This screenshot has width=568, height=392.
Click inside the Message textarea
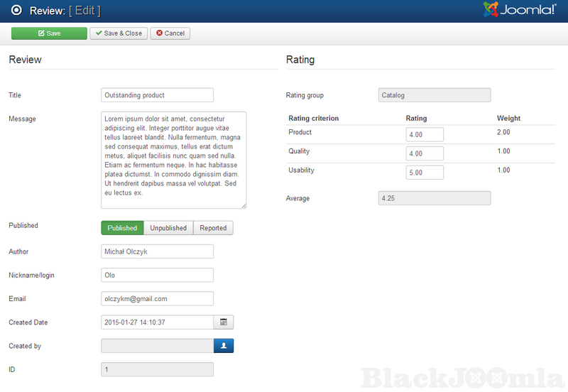coord(173,160)
